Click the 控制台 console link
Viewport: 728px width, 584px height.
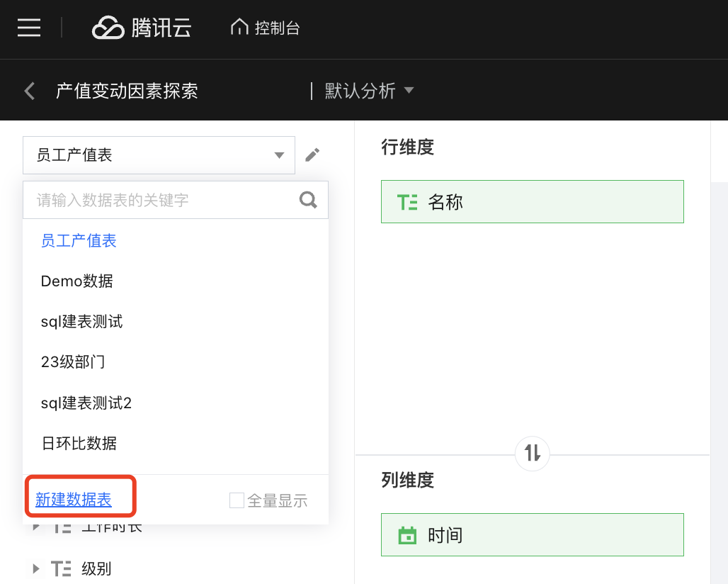click(x=277, y=28)
